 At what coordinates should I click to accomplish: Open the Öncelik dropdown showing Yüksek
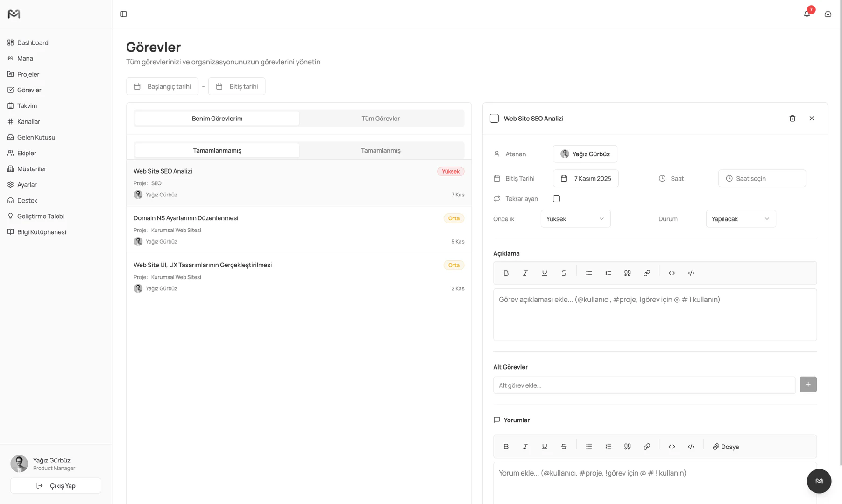(x=575, y=218)
